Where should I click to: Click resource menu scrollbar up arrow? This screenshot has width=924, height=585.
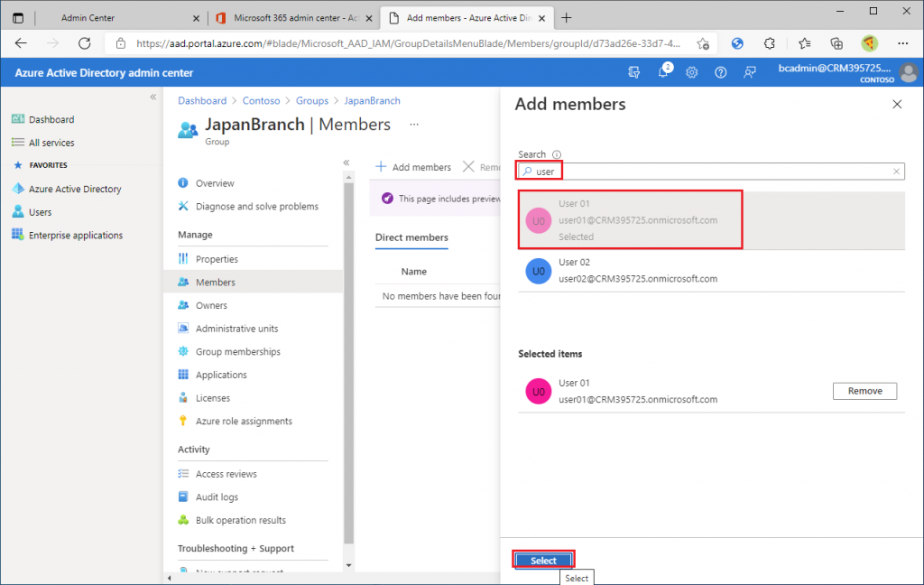(x=348, y=177)
